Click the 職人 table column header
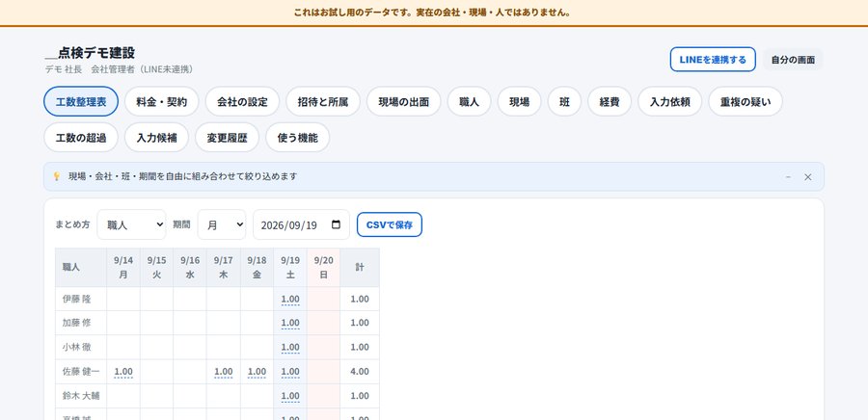 (x=81, y=268)
